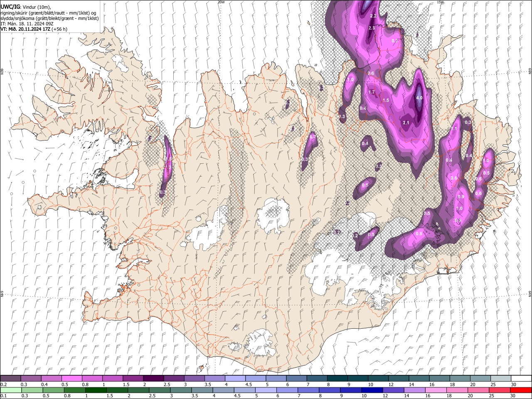Select the dark teal 8–9 swatch on the snow scale
Screen dimensions: 532x399
(337, 379)
